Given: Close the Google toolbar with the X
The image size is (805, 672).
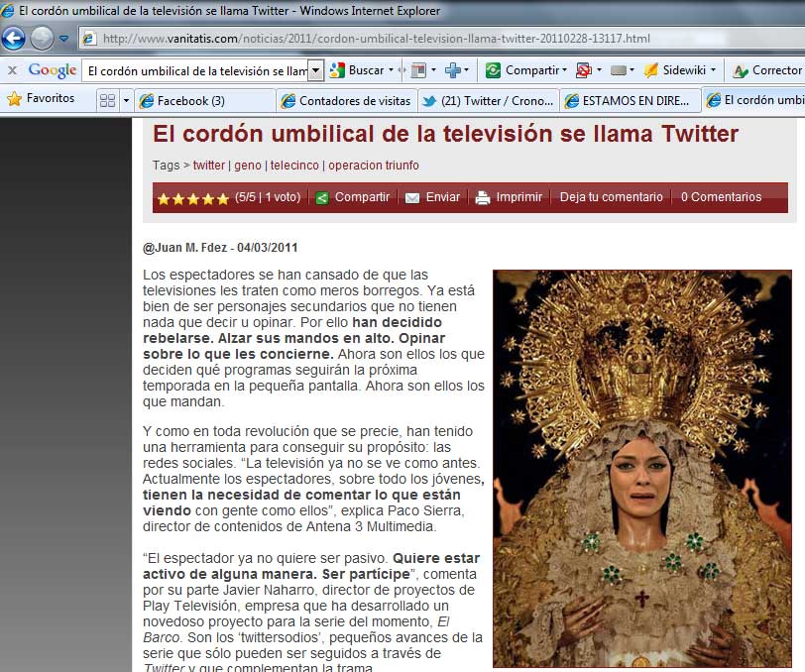Looking at the screenshot, I should click(x=12, y=70).
